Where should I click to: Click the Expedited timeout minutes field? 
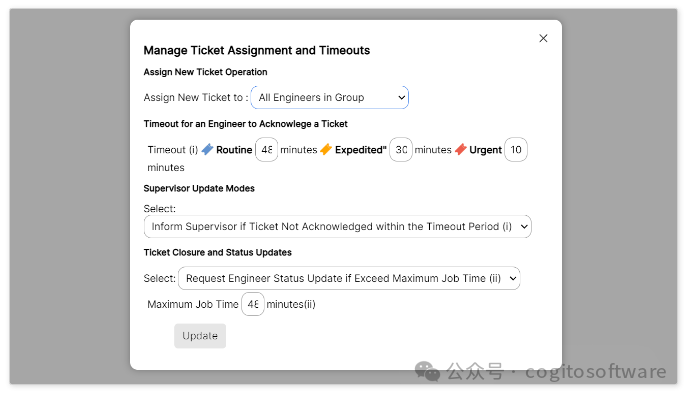pyautogui.click(x=401, y=150)
